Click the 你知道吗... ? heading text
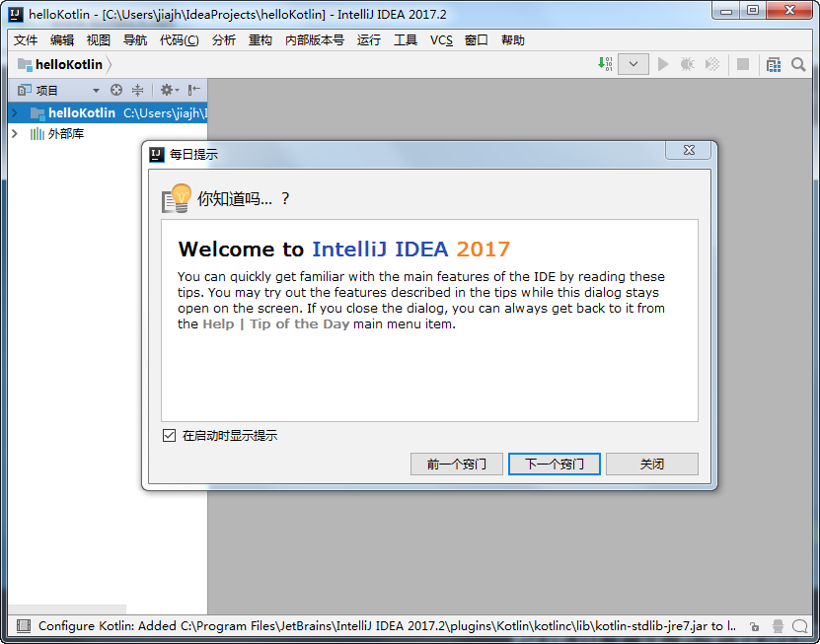820x644 pixels. (243, 198)
